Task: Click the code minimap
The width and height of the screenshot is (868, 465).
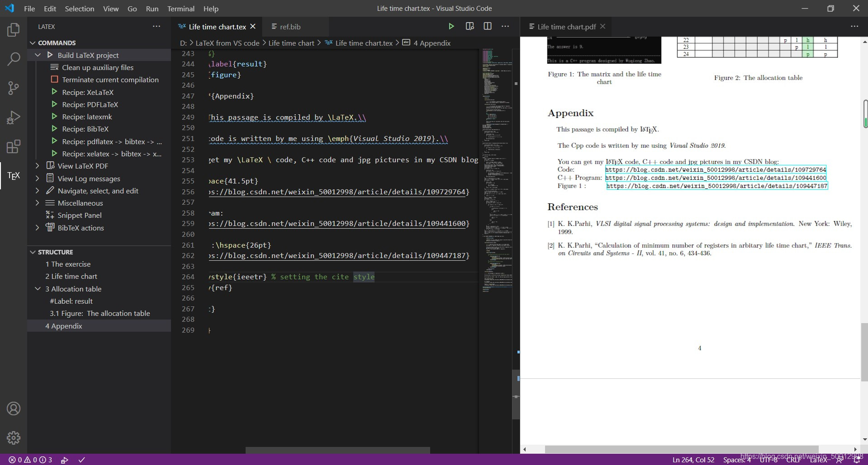Action: pos(496,170)
